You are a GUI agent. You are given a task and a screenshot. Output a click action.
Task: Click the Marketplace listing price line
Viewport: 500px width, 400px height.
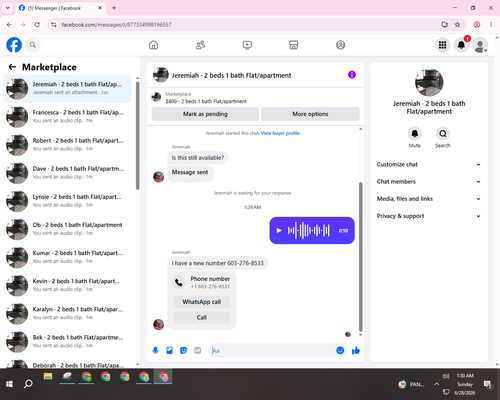click(206, 101)
